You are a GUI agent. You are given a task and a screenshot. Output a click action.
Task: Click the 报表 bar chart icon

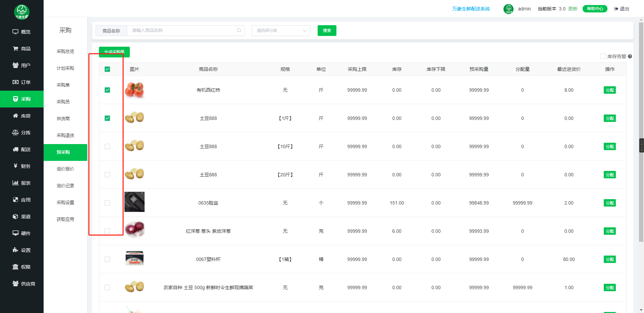[15, 183]
